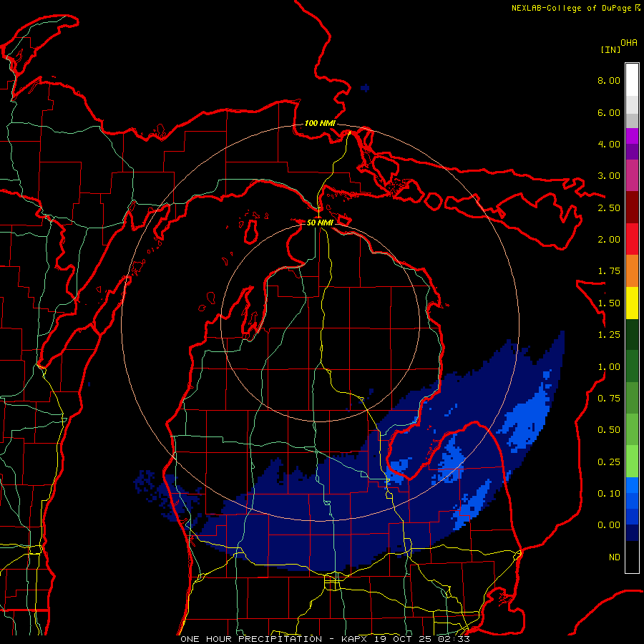Click the 6.00 legend value
This screenshot has height=644, width=644.
pos(609,112)
